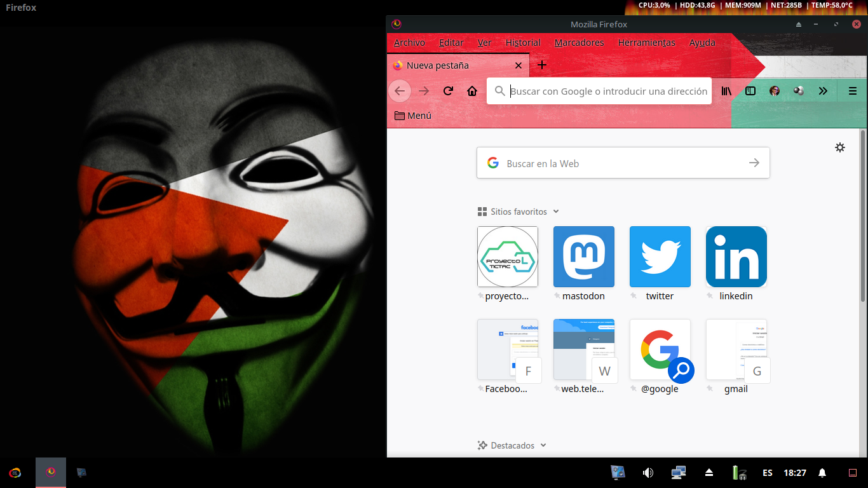Switch keyboard layout ES indicator
The width and height of the screenshot is (868, 488).
(x=768, y=473)
